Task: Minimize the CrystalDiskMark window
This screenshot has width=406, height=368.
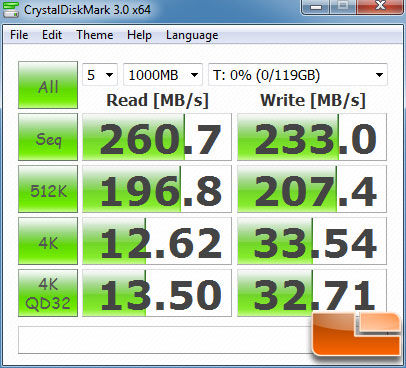Action: [316, 7]
